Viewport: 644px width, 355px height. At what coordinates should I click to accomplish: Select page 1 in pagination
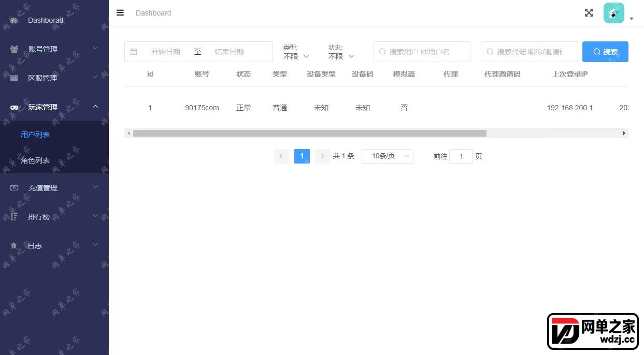(302, 156)
